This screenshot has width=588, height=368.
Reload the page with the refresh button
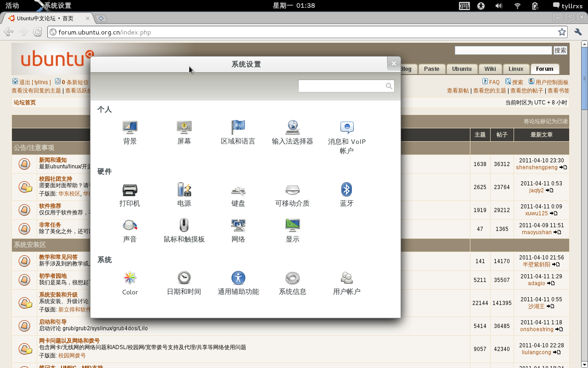click(38, 32)
